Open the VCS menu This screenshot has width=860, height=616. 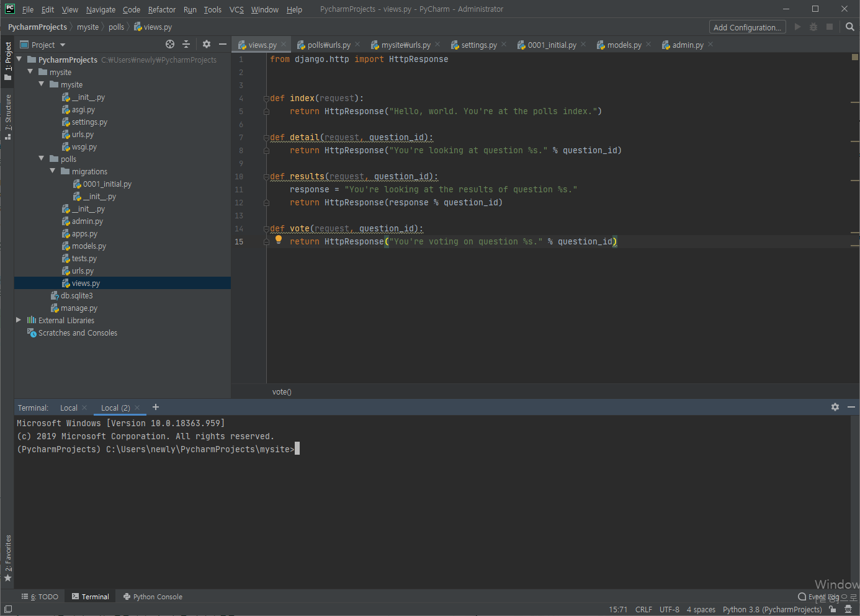pyautogui.click(x=236, y=9)
